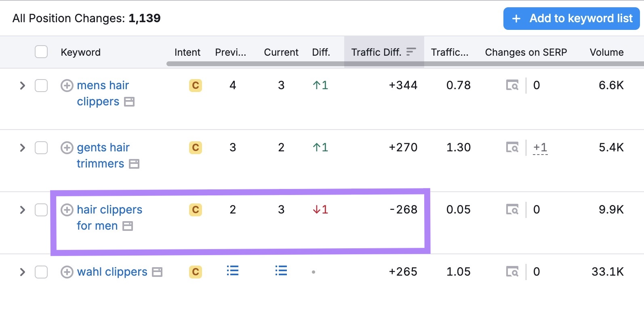Click the previous position list icon for wahl clippers
The height and width of the screenshot is (314, 644).
[x=233, y=271]
